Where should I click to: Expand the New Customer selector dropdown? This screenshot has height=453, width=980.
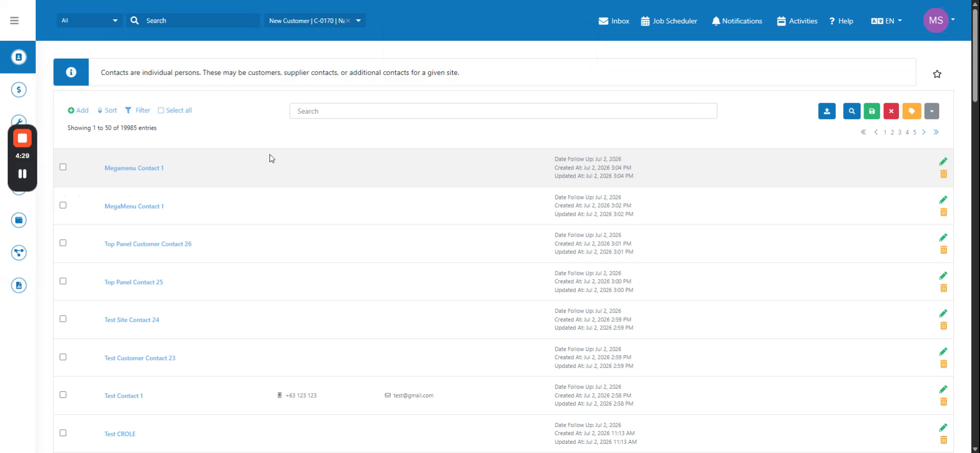(358, 20)
